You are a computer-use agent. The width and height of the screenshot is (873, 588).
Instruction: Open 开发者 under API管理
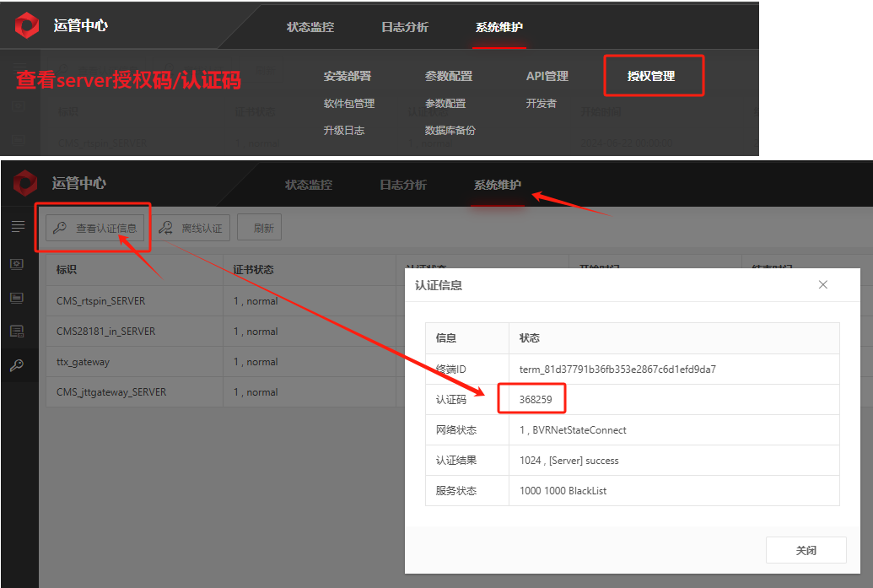[x=541, y=104]
